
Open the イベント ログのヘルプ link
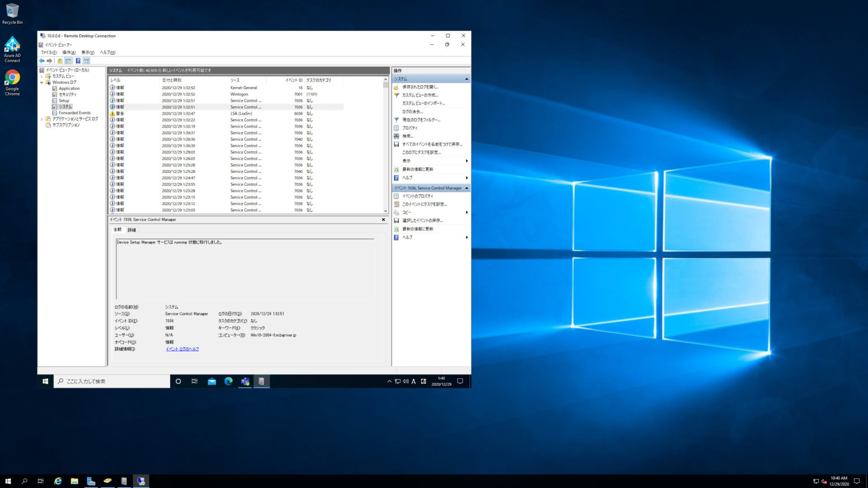pos(183,348)
